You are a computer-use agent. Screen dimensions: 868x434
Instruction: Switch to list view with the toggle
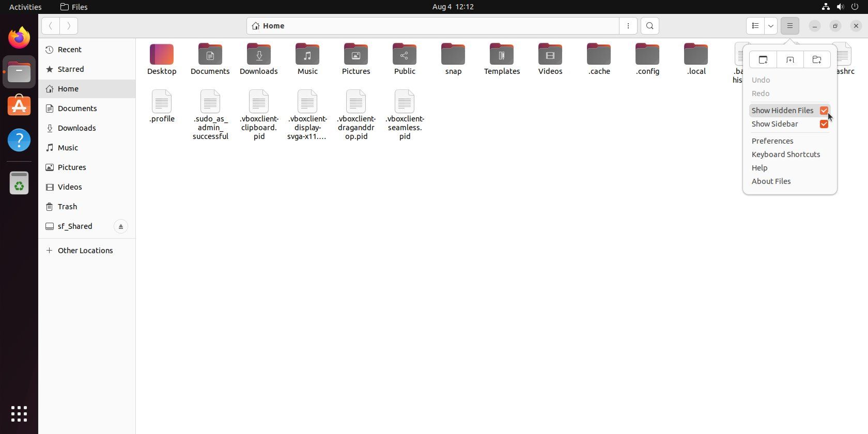pos(755,26)
